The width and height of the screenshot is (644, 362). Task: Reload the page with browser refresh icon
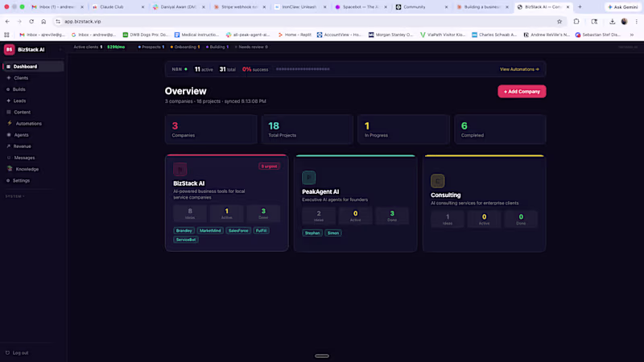click(31, 22)
